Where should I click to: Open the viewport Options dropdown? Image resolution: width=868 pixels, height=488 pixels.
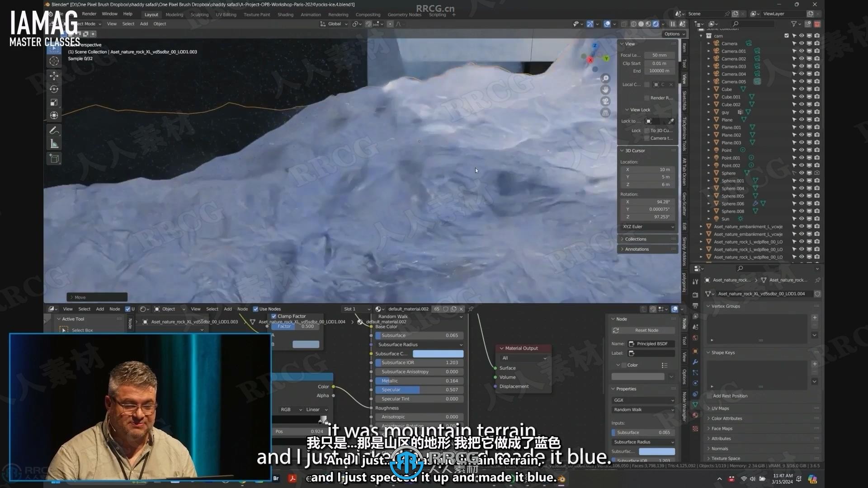[674, 34]
